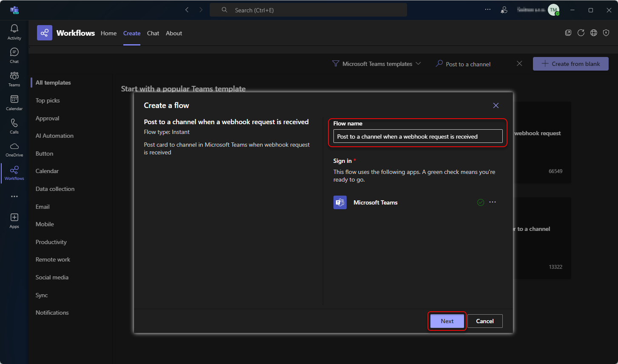Select the AI Automation template category
This screenshot has width=618, height=364.
point(54,136)
